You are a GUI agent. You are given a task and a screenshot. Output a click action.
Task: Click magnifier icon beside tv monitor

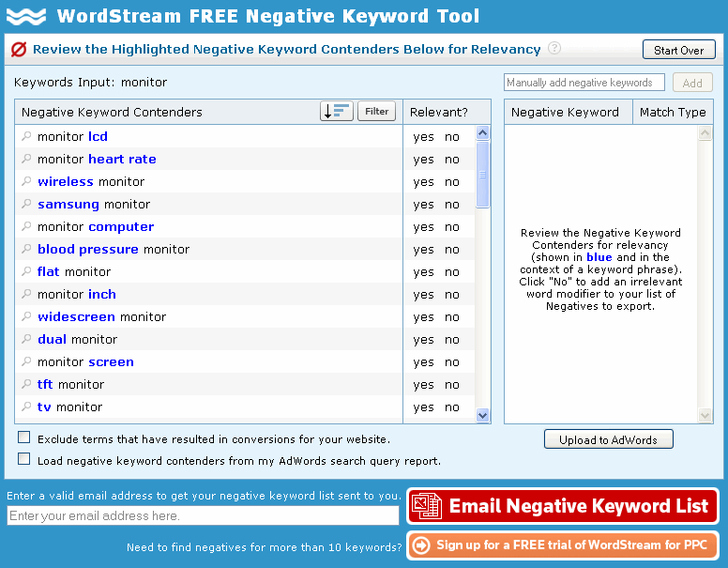tap(26, 407)
